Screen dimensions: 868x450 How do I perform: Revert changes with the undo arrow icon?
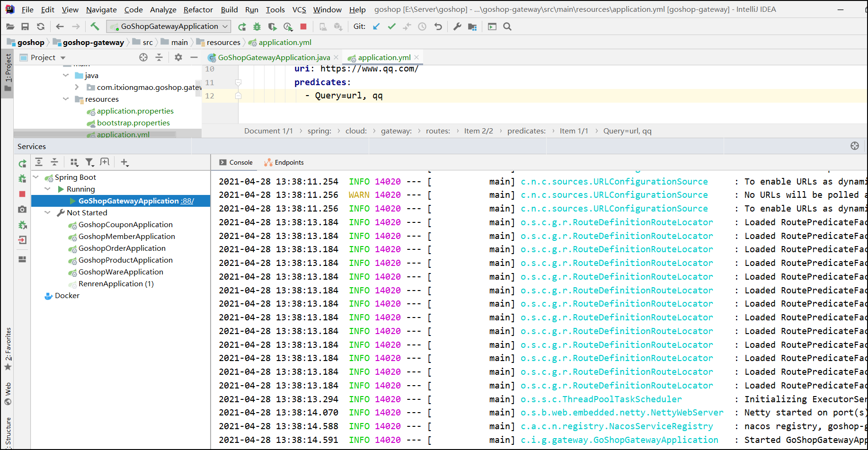(x=438, y=26)
